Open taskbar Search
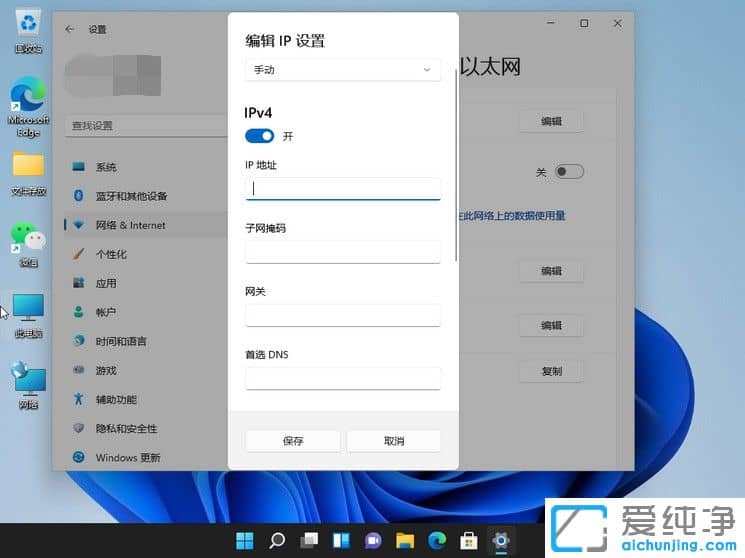This screenshot has width=745, height=558. tap(277, 540)
